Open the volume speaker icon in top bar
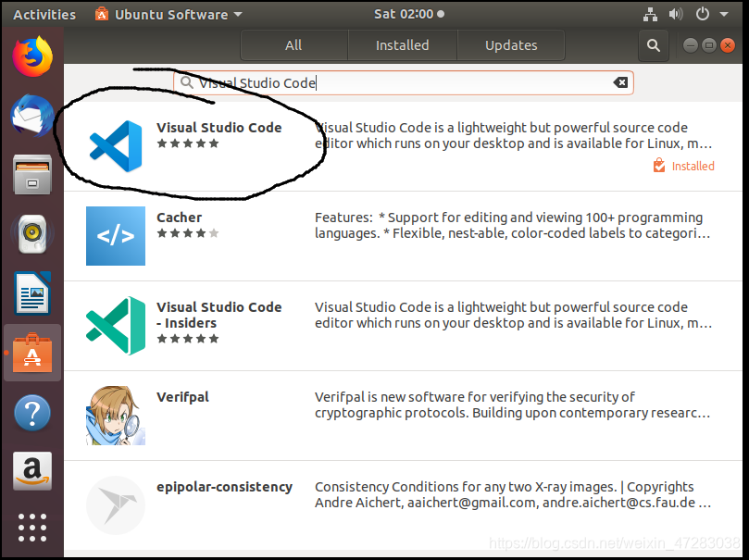 (676, 14)
